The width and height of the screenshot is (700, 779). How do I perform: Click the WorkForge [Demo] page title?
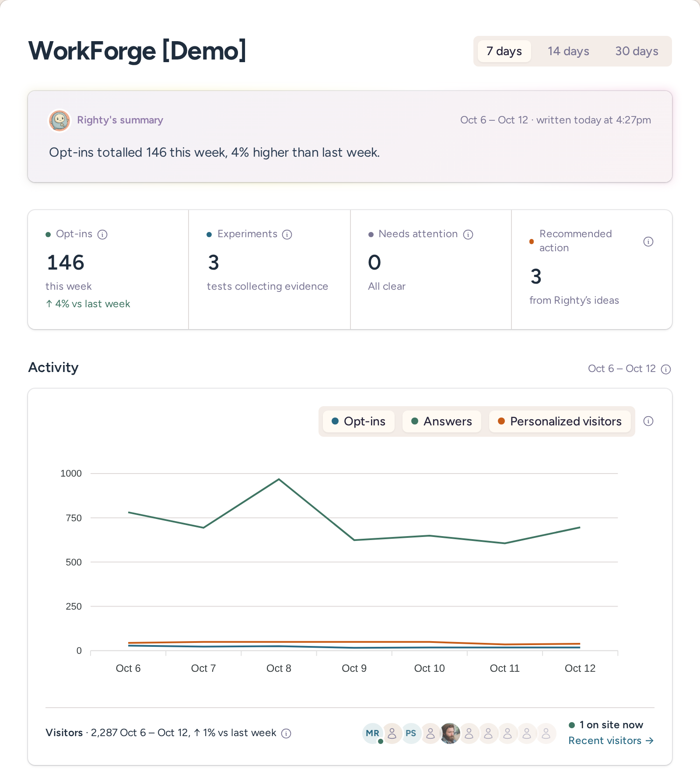point(137,51)
